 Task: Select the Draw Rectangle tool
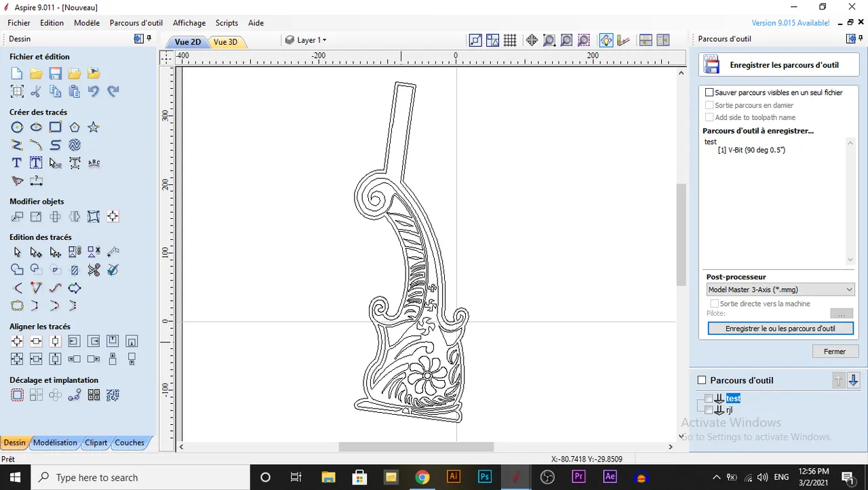(x=56, y=127)
